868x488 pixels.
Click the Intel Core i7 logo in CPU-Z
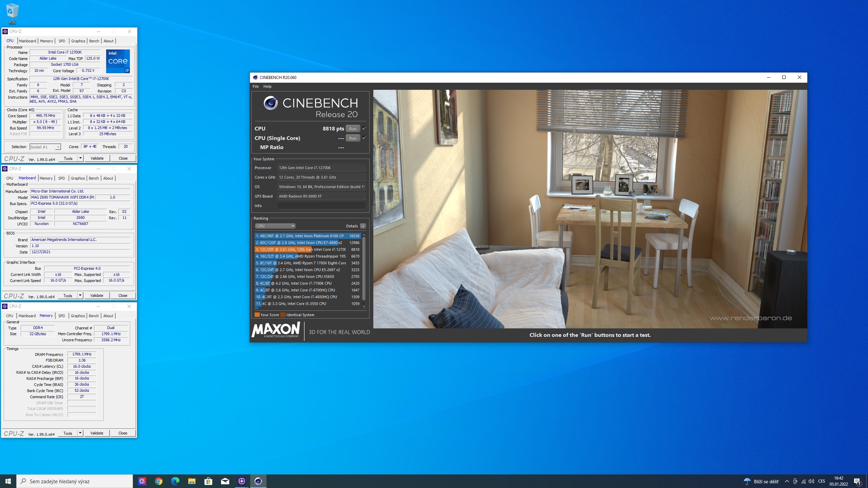118,61
